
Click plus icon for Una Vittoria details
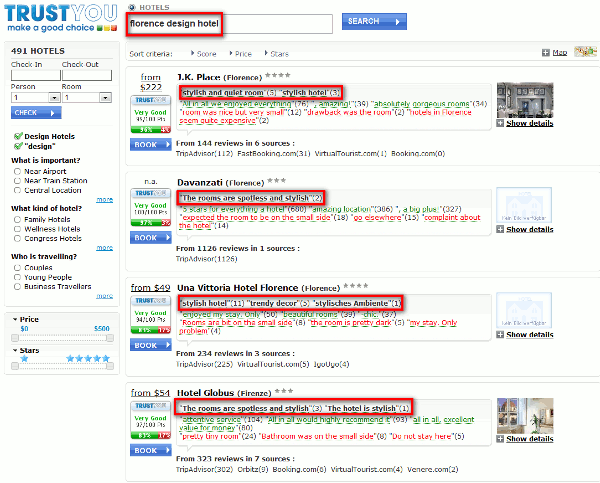500,334
